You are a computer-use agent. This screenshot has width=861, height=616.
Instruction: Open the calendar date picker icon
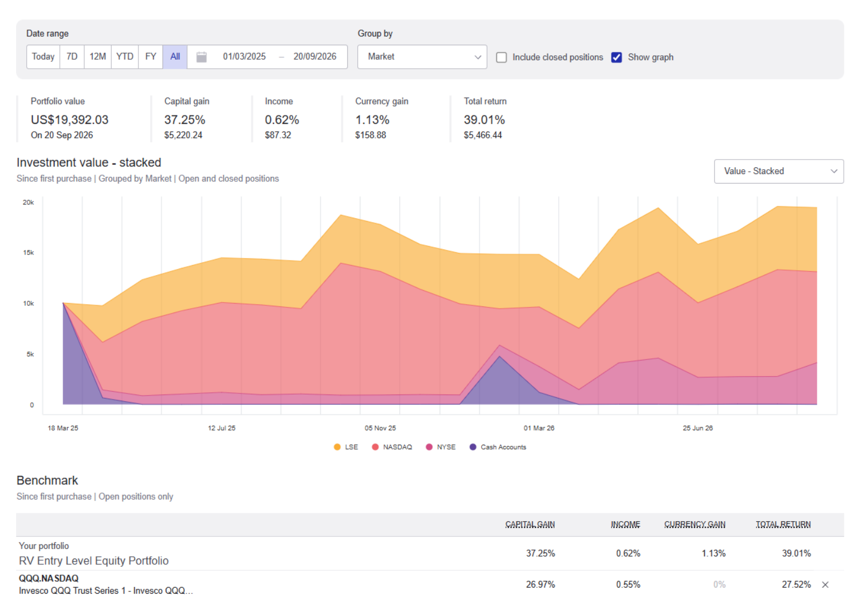pyautogui.click(x=202, y=57)
